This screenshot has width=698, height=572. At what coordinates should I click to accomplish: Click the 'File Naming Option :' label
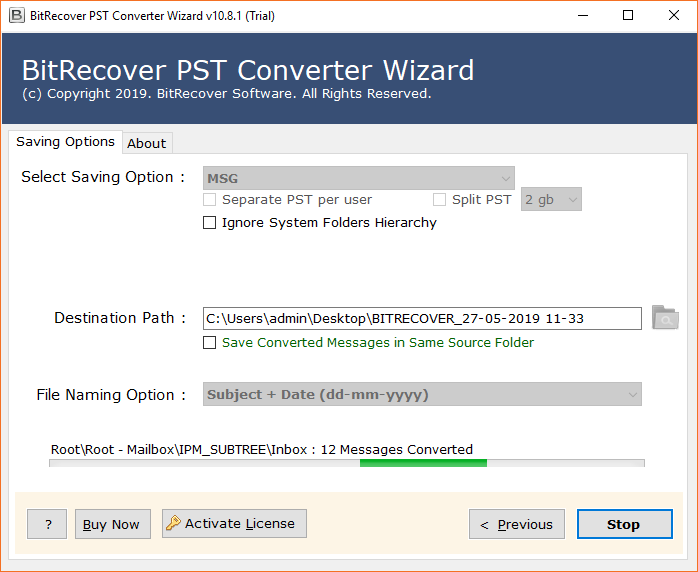(111, 395)
